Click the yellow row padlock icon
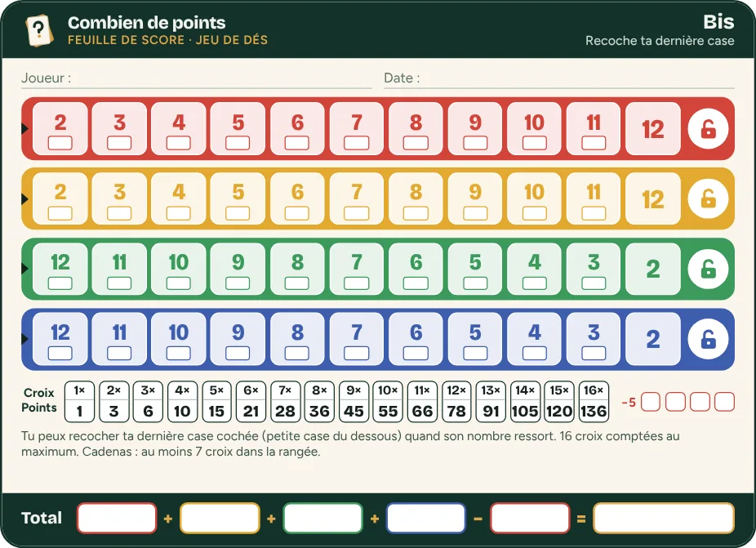Image resolution: width=756 pixels, height=548 pixels. (708, 198)
